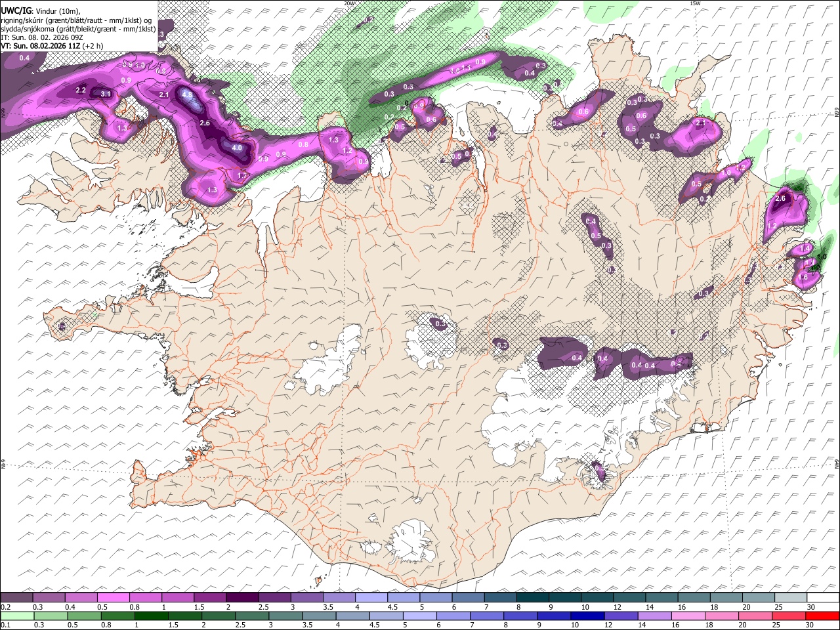The image size is (840, 630).
Task: Click the 15W longitude label
Action: click(x=695, y=3)
